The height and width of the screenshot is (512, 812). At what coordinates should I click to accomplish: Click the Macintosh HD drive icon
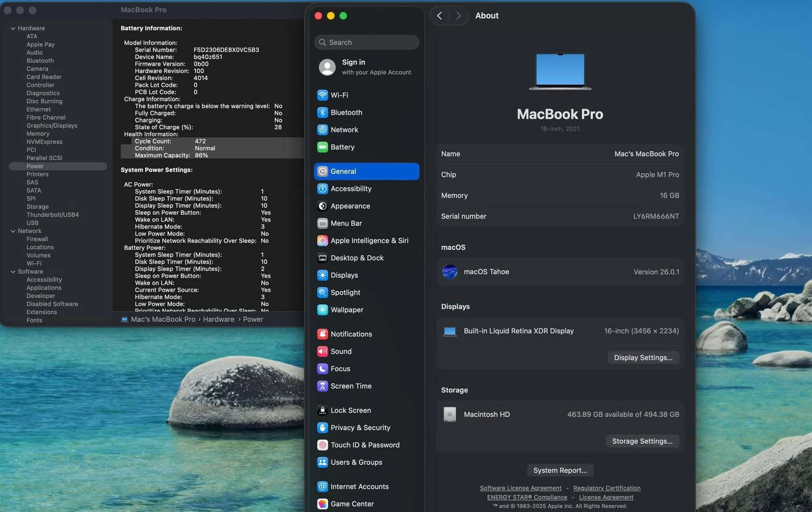pos(450,414)
